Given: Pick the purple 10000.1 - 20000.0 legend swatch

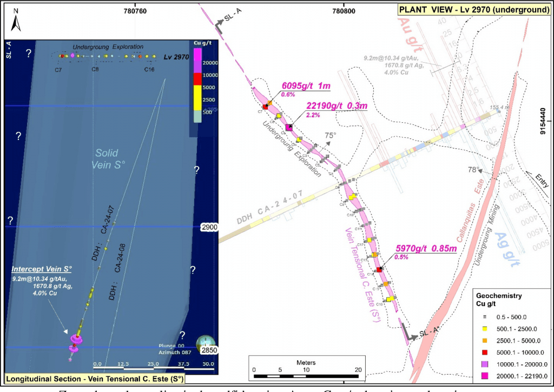Looking at the screenshot, I should (485, 364).
